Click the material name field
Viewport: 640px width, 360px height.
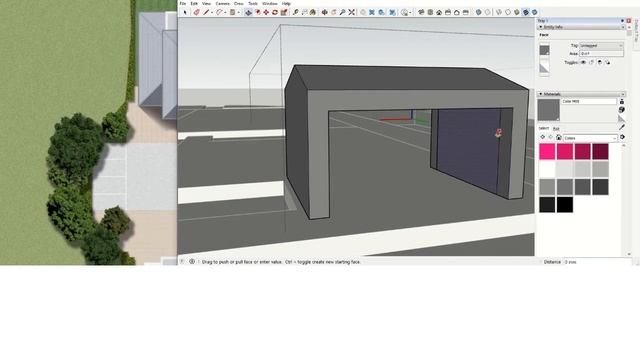point(589,101)
